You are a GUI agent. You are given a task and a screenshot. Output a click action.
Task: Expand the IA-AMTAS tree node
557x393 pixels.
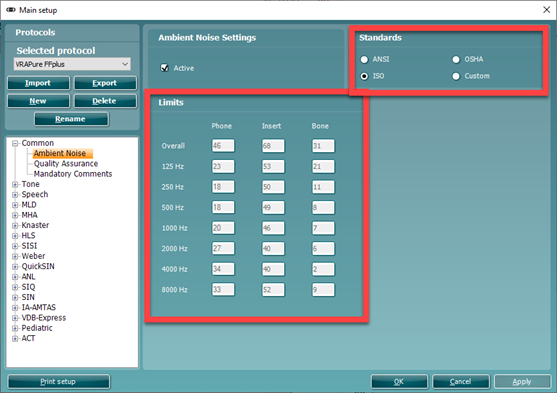tap(15, 308)
